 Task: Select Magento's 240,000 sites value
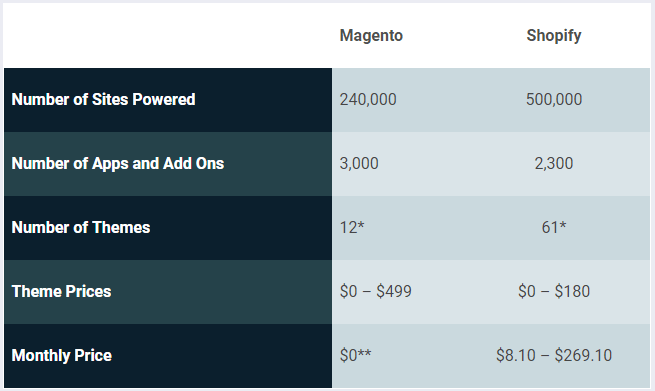click(x=368, y=99)
